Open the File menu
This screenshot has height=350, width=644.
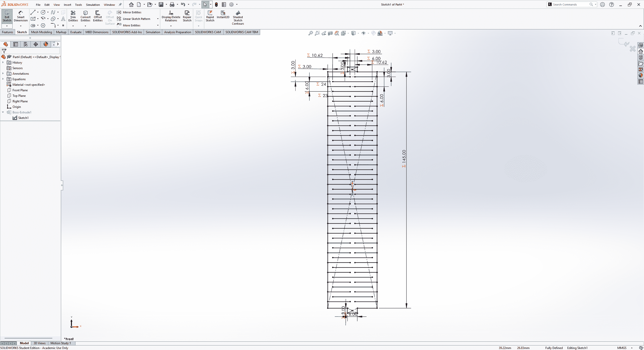point(38,5)
